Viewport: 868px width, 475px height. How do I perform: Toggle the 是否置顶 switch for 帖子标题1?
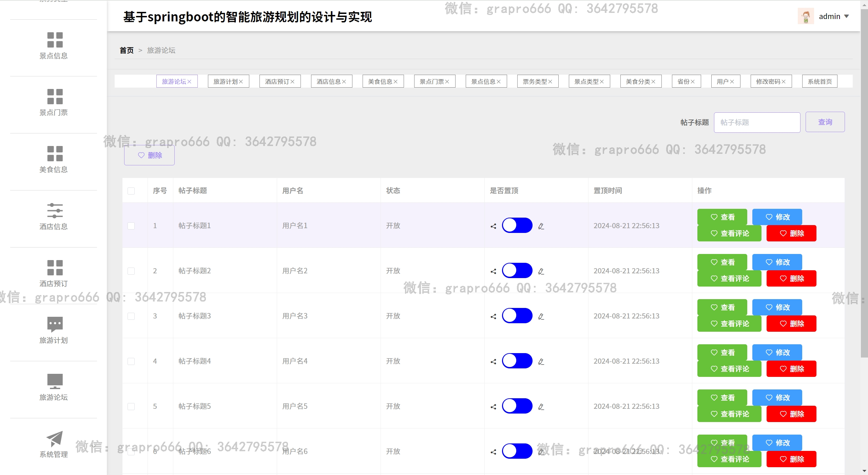pos(517,225)
